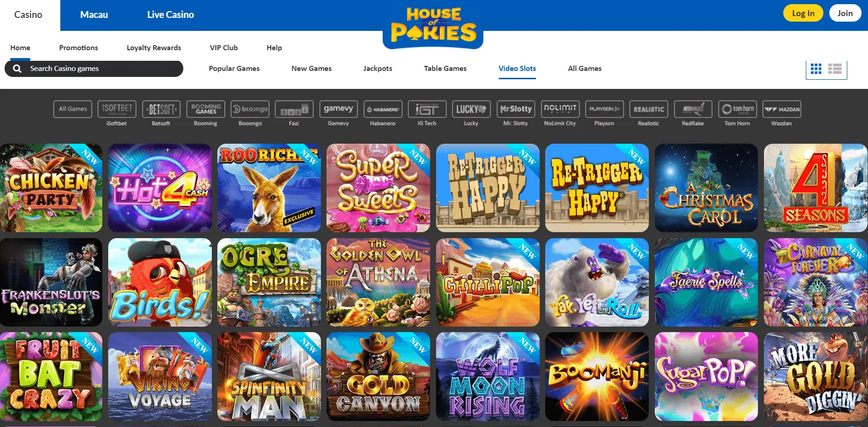The image size is (868, 427).
Task: Show All Games provider filter
Action: tap(73, 109)
